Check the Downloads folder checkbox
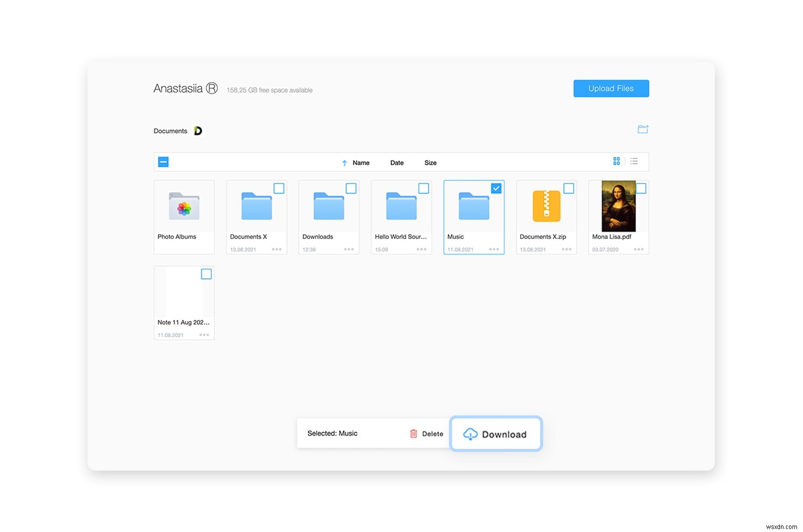This screenshot has height=532, width=803. [x=351, y=188]
